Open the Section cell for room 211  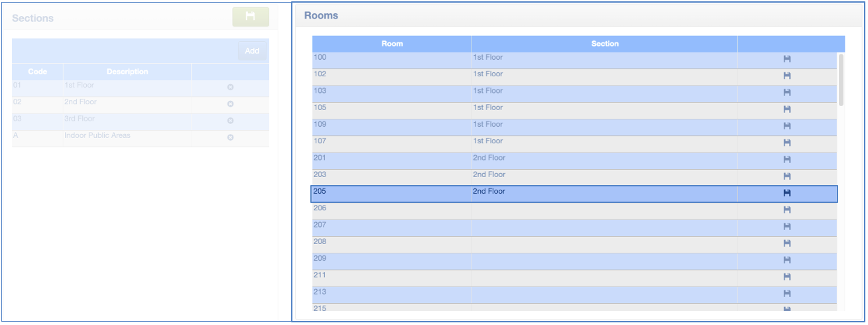604,278
